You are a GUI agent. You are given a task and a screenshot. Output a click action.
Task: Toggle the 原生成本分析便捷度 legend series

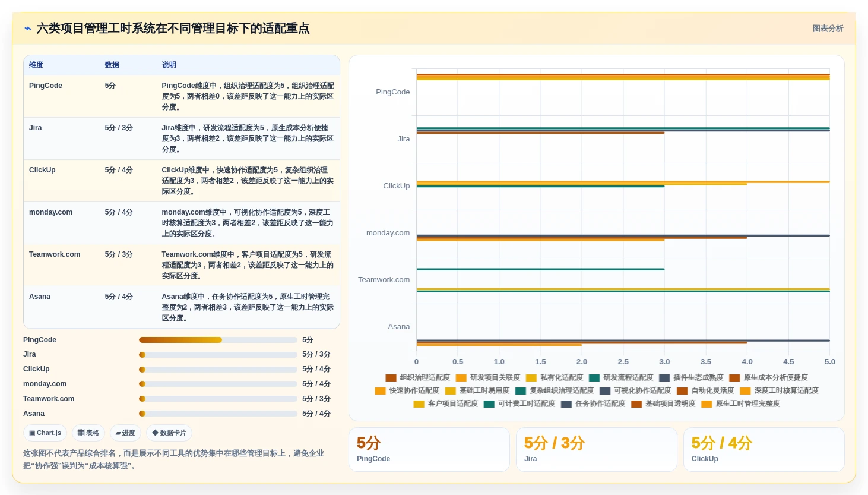(768, 378)
